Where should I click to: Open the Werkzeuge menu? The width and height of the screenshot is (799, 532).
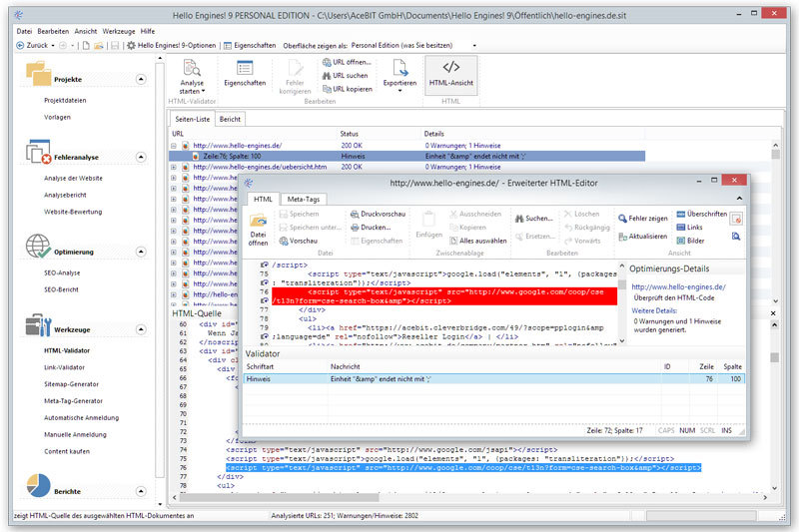tap(119, 31)
